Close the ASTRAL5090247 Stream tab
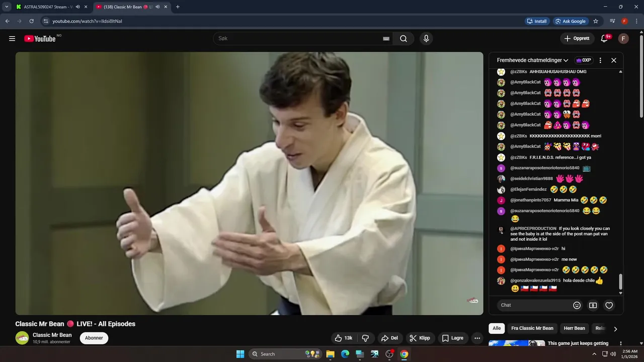 click(86, 7)
